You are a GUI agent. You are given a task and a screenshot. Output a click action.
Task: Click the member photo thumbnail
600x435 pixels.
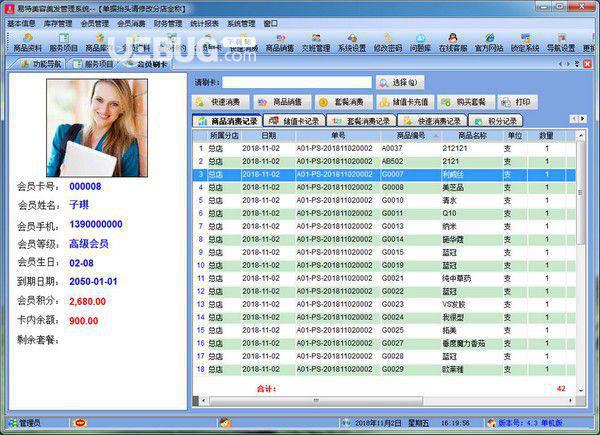(97, 128)
